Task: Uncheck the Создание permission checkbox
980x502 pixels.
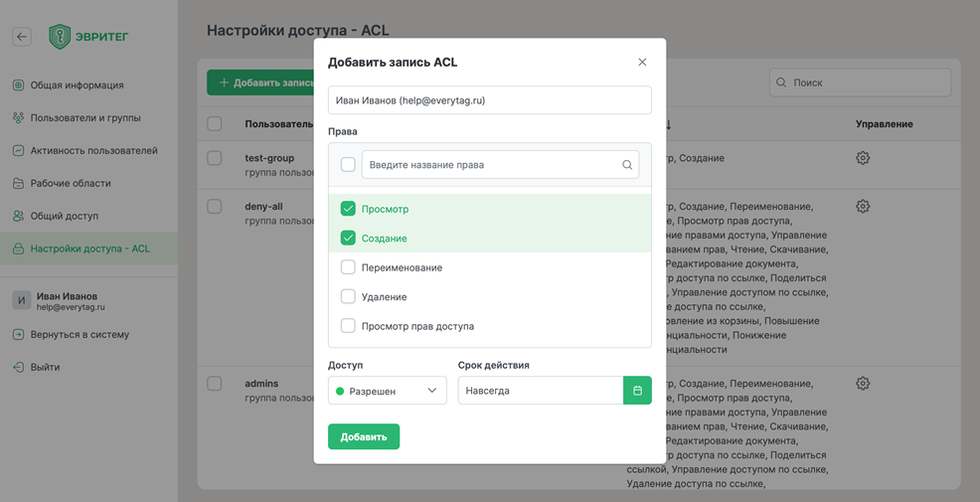Action: click(x=348, y=239)
